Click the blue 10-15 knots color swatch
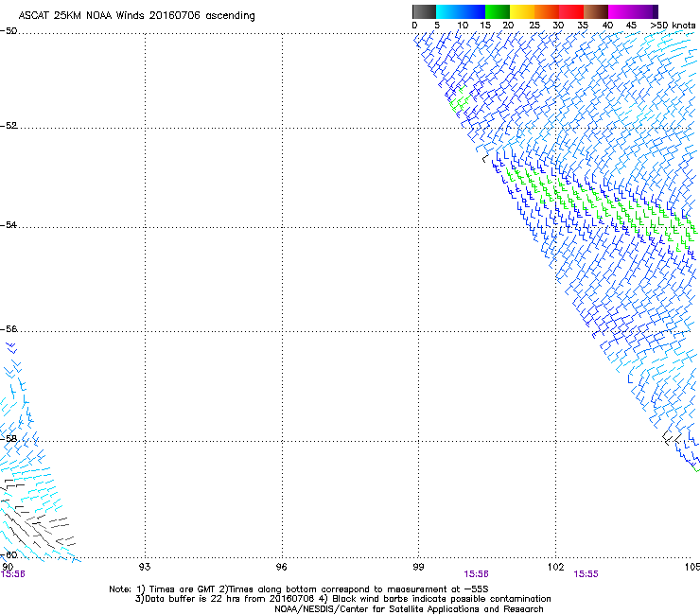 coord(473,11)
